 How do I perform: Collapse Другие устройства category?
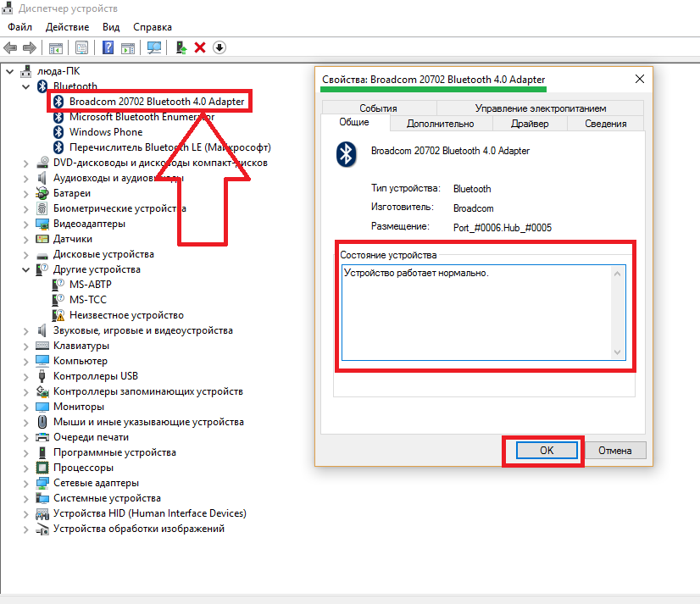[26, 269]
